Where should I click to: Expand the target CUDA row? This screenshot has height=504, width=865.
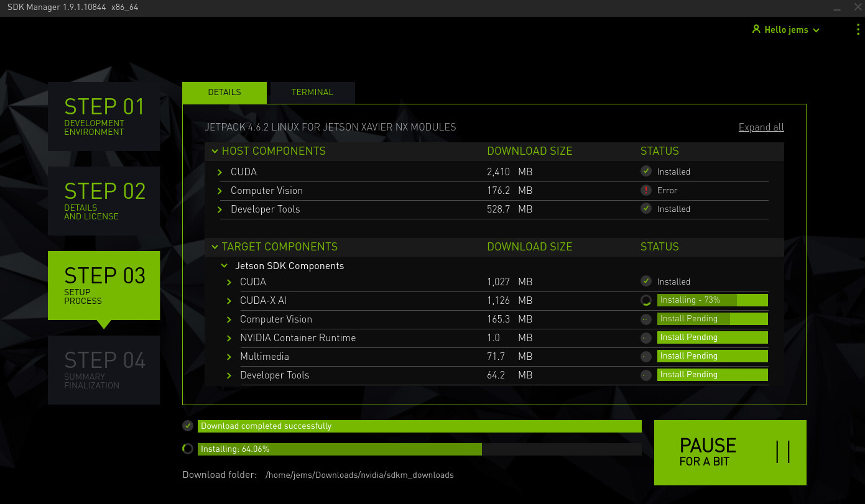[x=229, y=282]
